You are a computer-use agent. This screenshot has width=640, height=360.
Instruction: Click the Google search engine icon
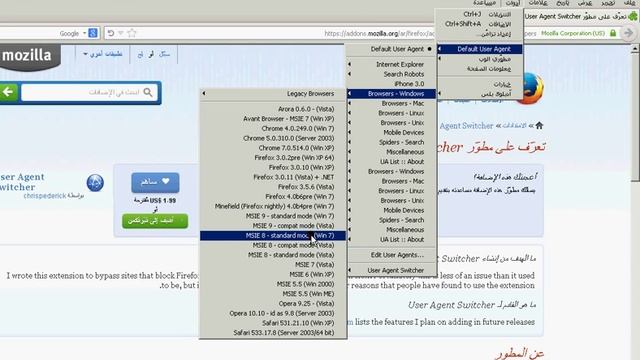tap(93, 33)
